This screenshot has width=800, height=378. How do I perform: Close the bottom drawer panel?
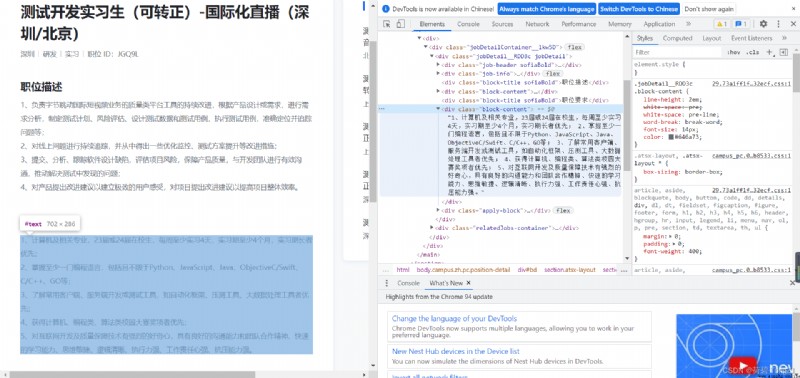793,283
